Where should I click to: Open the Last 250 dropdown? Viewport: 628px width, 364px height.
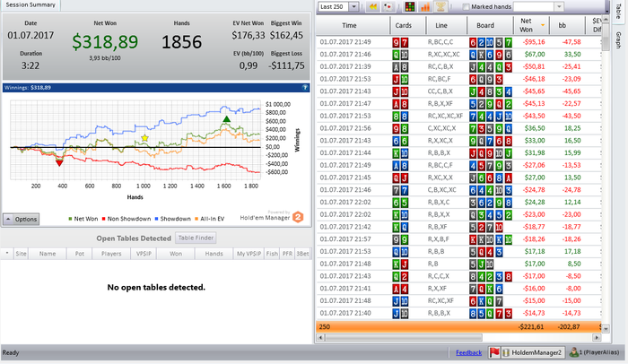click(353, 7)
